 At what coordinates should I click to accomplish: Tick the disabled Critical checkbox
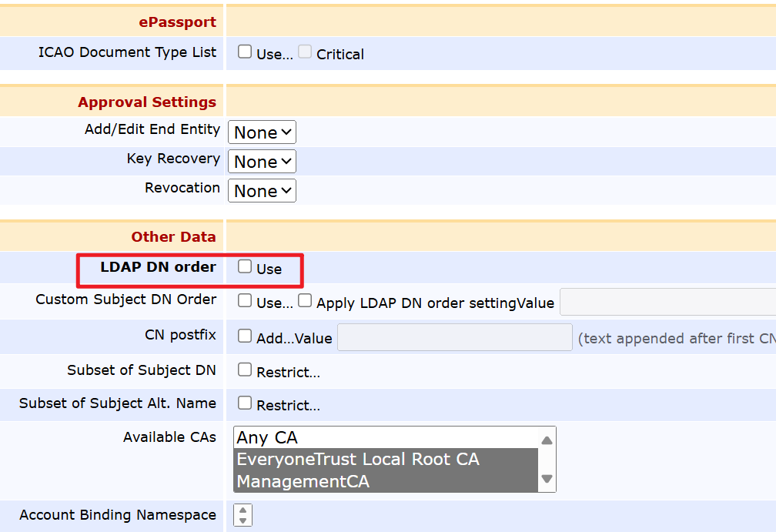click(x=305, y=52)
